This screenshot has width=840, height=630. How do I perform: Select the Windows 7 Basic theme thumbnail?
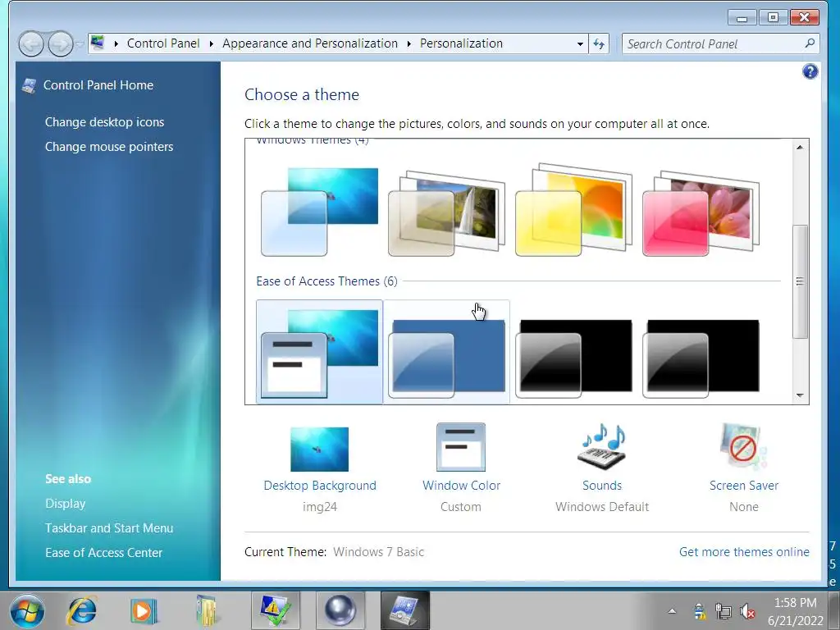tap(319, 352)
